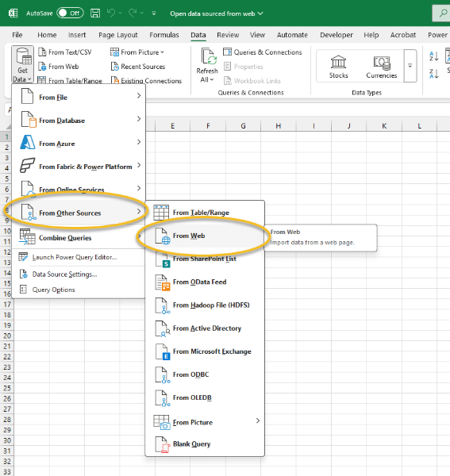Switch to the Formulas ribbon tab

164,35
